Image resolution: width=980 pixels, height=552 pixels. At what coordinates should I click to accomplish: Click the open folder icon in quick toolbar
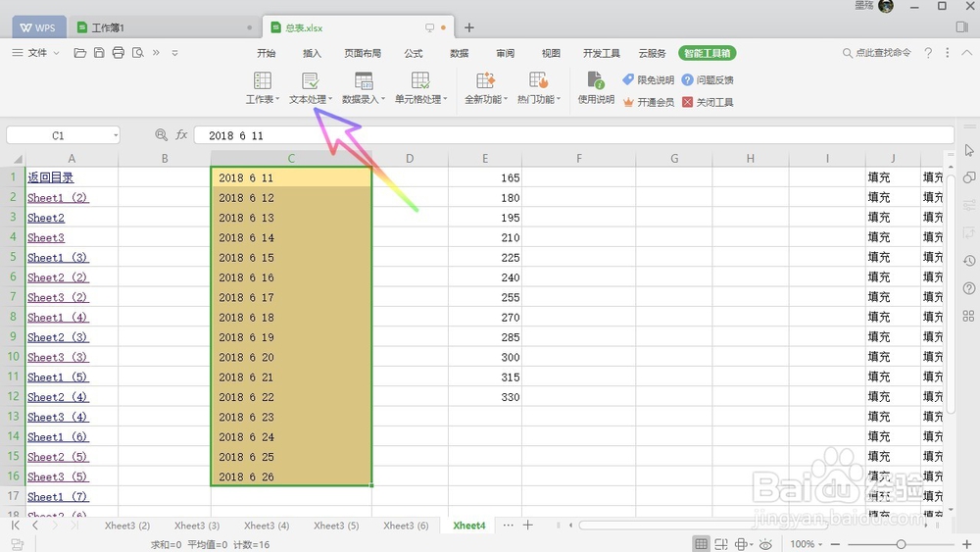pyautogui.click(x=80, y=53)
